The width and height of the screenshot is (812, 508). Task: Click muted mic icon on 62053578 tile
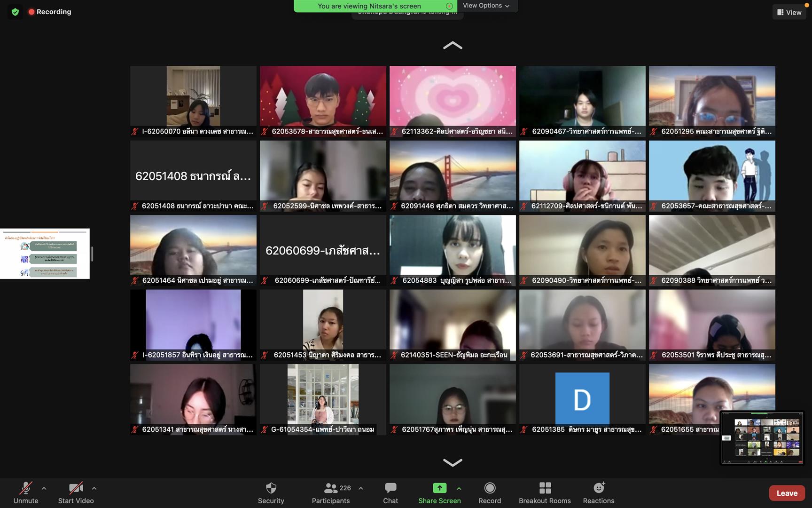pos(265,132)
